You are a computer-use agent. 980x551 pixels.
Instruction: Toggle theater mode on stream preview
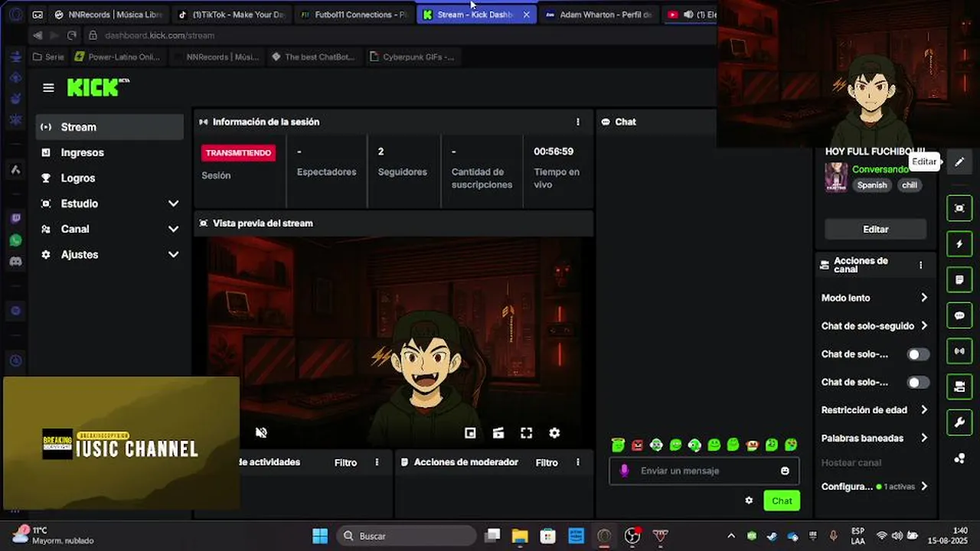click(498, 433)
